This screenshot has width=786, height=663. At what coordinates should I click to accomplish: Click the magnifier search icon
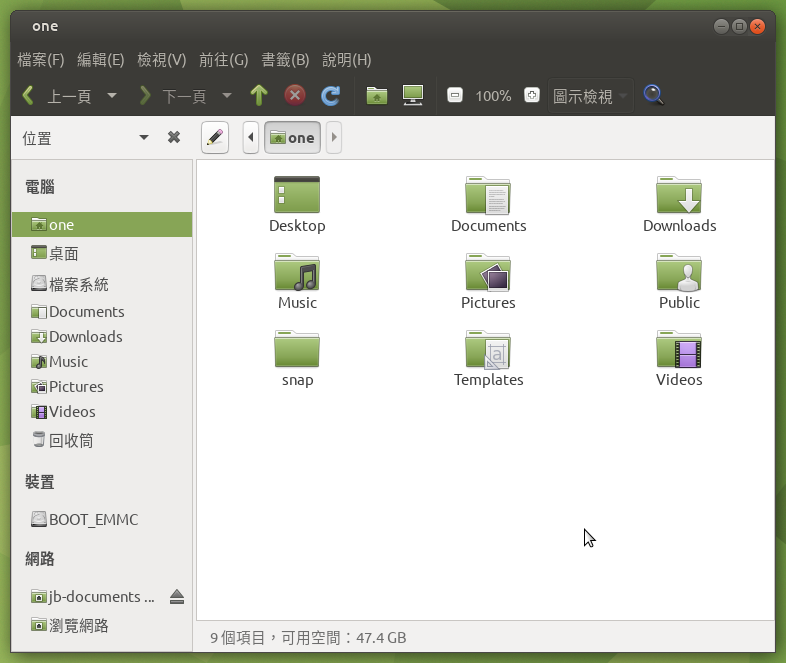pyautogui.click(x=653, y=95)
